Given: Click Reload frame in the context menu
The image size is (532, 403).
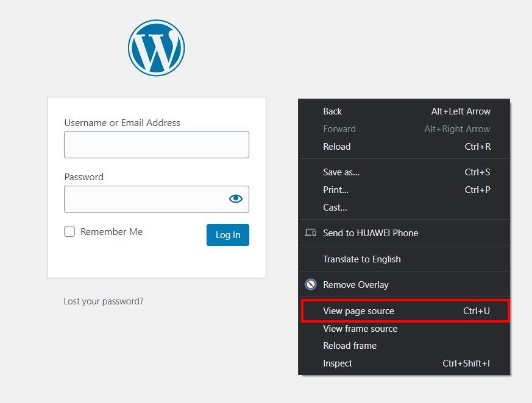Looking at the screenshot, I should pyautogui.click(x=350, y=345).
